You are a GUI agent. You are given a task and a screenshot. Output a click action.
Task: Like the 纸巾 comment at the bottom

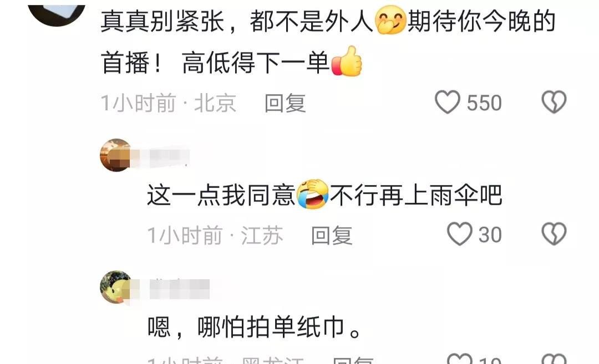coord(460,359)
